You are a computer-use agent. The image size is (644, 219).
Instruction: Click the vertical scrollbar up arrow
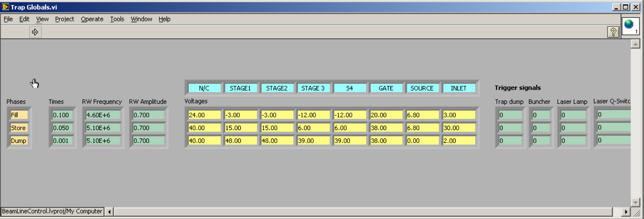[635, 44]
